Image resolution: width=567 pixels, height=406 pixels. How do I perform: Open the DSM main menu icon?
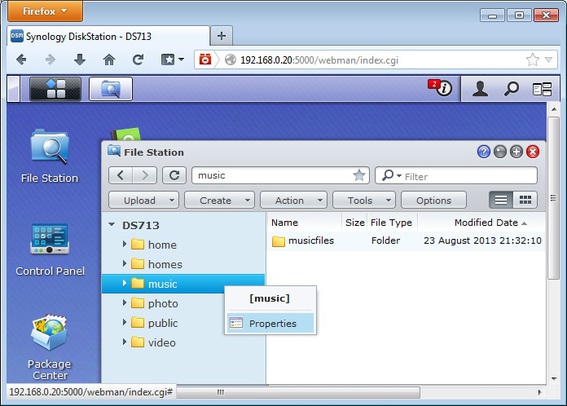pyautogui.click(x=55, y=89)
